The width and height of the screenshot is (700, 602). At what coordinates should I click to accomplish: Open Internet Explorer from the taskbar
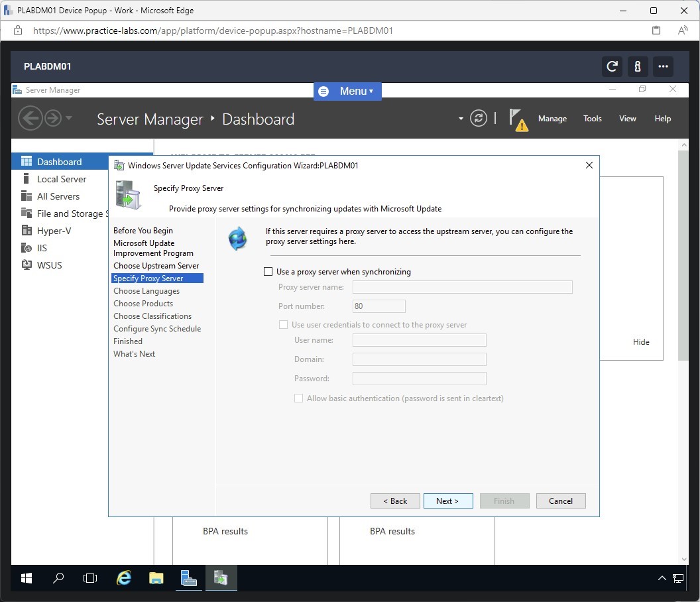tap(124, 578)
